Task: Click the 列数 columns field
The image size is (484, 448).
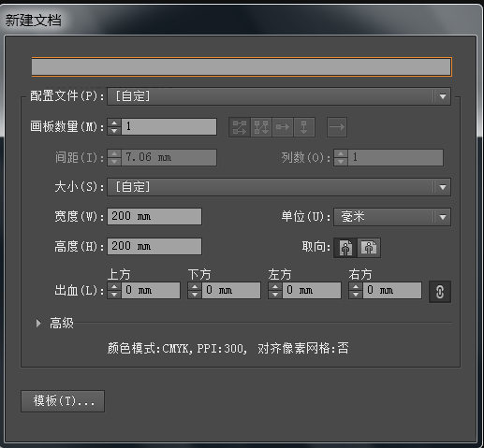Action: pos(395,157)
